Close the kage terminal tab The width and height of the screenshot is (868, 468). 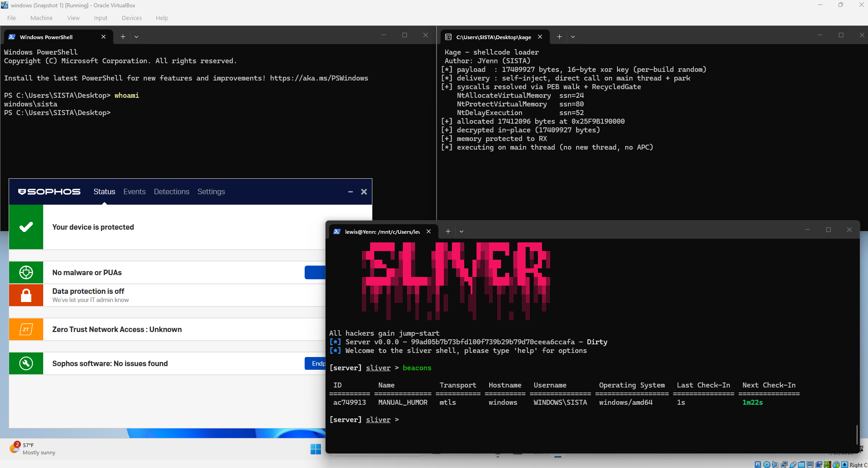(x=540, y=37)
